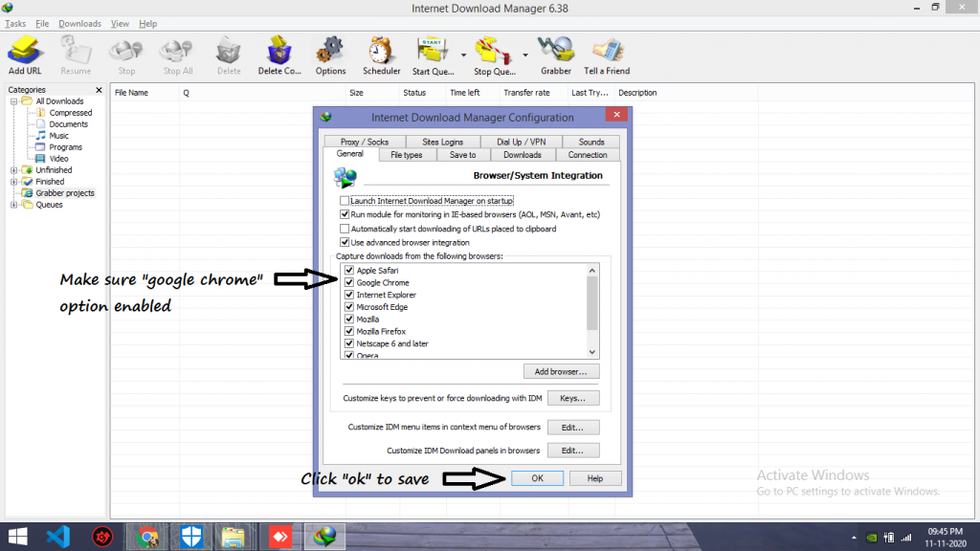Image resolution: width=980 pixels, height=551 pixels.
Task: Click the Delete toolbar icon
Action: click(229, 55)
